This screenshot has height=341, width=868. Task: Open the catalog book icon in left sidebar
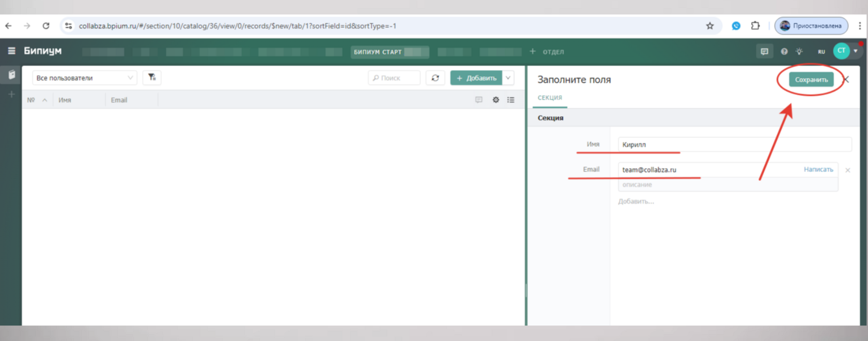click(11, 75)
